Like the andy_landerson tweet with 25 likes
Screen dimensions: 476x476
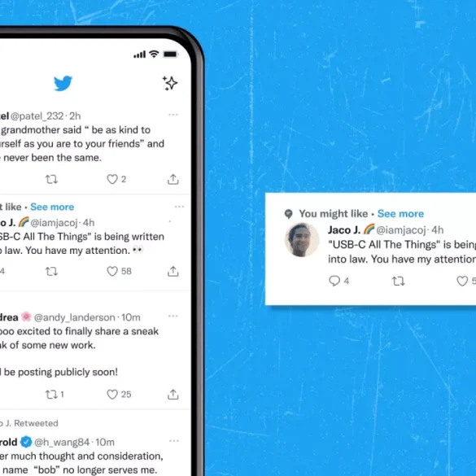click(x=112, y=395)
